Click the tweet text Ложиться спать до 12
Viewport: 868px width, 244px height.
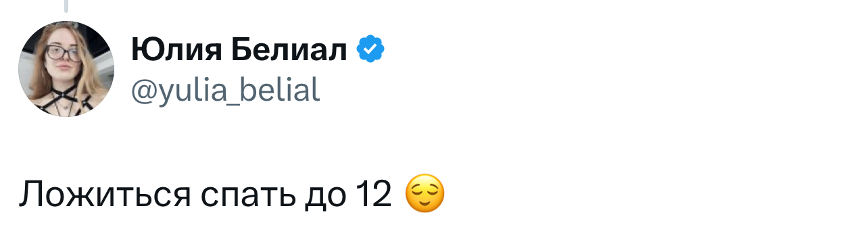pos(206,195)
